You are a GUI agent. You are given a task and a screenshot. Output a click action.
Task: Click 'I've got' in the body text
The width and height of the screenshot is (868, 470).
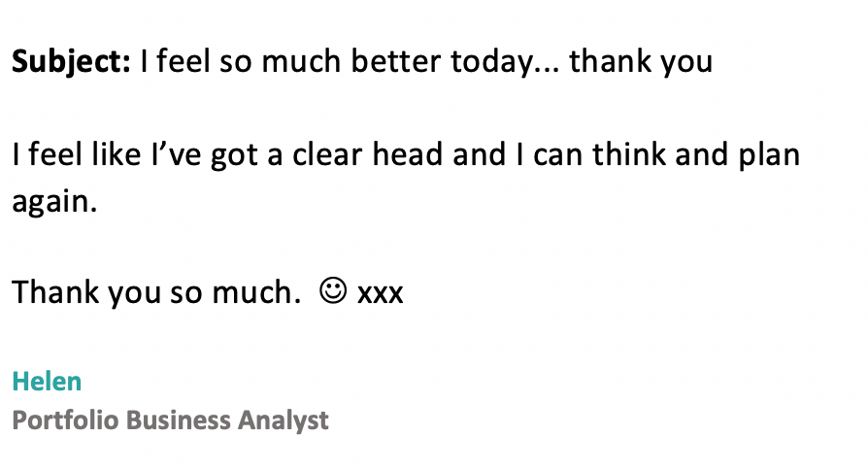205,155
